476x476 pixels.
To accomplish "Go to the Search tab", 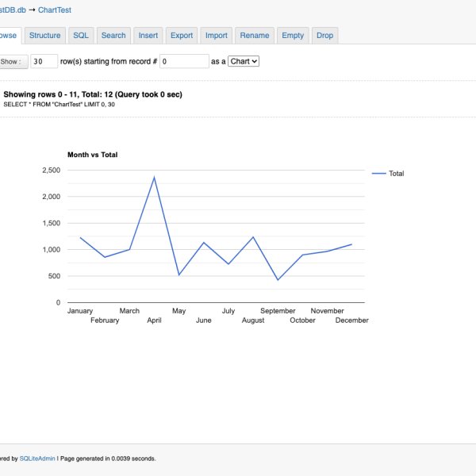I will [113, 35].
